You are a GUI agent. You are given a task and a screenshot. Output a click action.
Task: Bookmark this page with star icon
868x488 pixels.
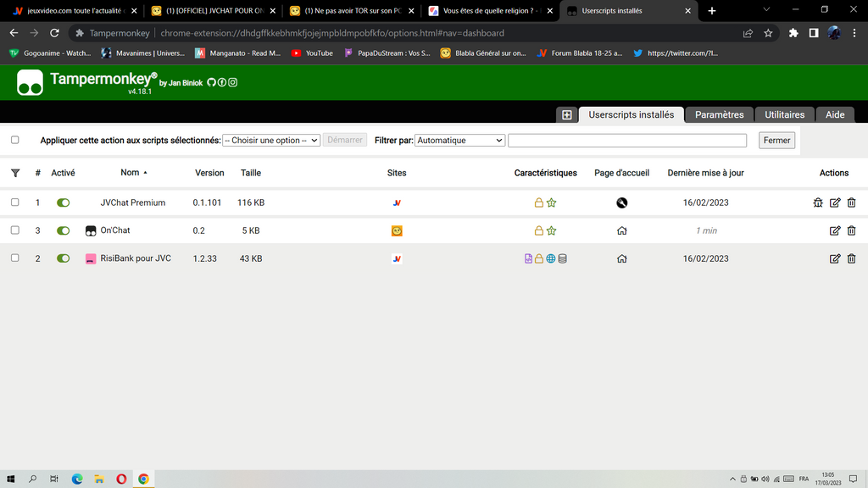pyautogui.click(x=768, y=33)
